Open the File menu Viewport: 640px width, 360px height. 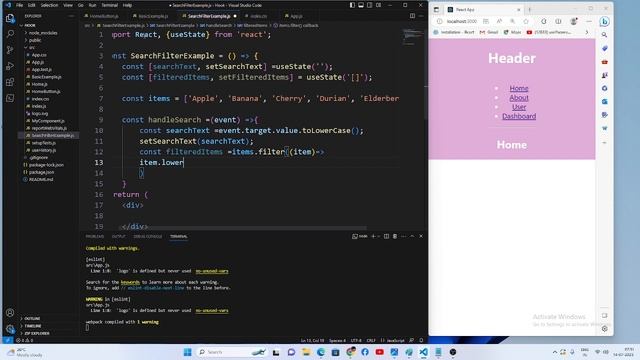[19, 5]
